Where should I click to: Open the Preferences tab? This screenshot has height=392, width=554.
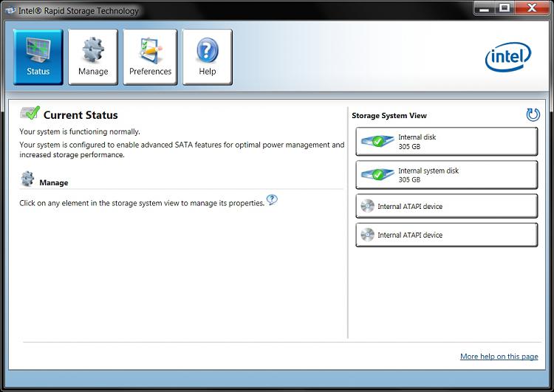pos(150,57)
